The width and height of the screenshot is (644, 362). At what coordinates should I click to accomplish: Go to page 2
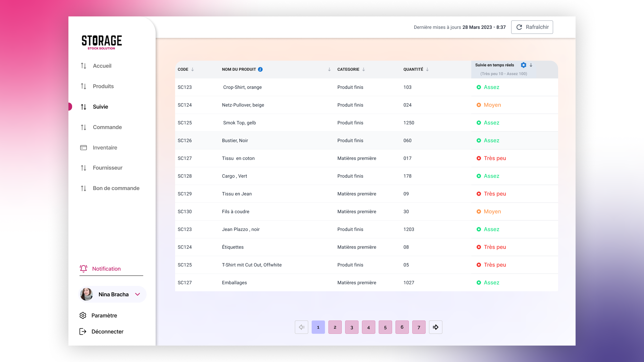click(x=335, y=327)
